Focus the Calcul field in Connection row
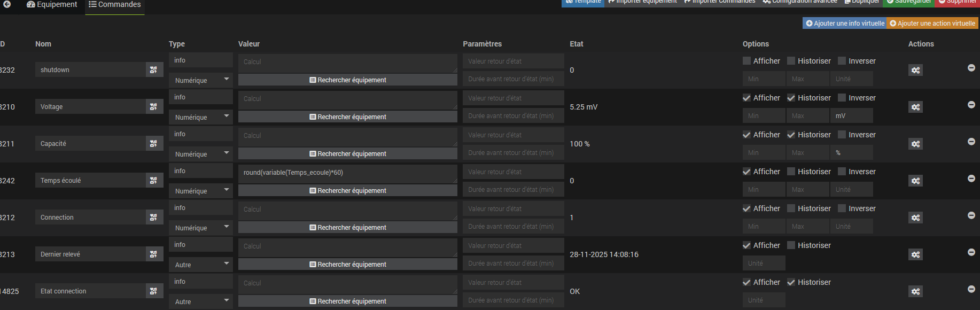This screenshot has height=310, width=980. tap(348, 211)
